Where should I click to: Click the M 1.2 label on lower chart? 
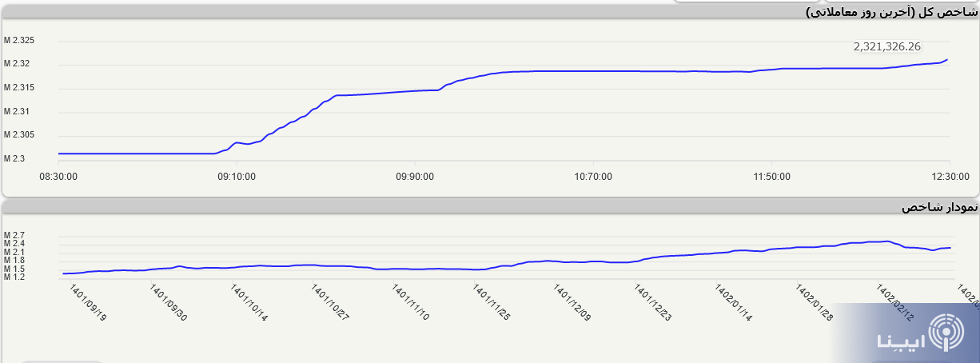[x=14, y=277]
